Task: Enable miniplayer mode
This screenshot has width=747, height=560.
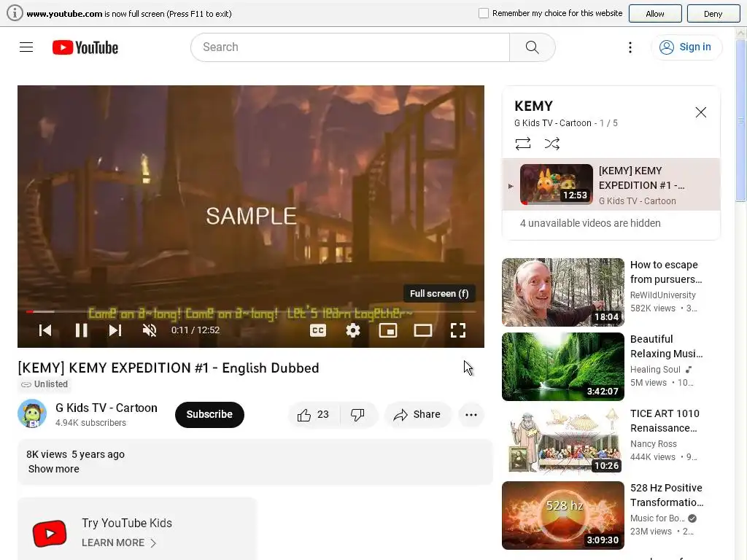Action: [x=388, y=330]
